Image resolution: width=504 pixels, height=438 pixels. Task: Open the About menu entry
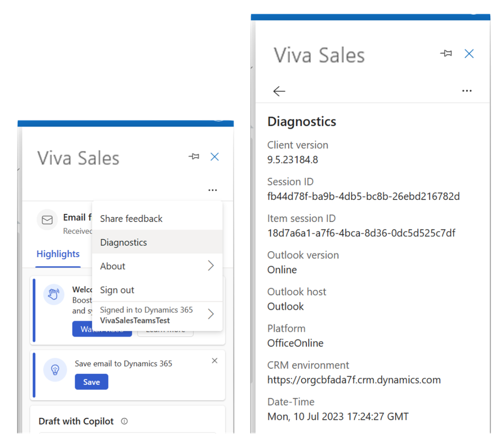[157, 266]
